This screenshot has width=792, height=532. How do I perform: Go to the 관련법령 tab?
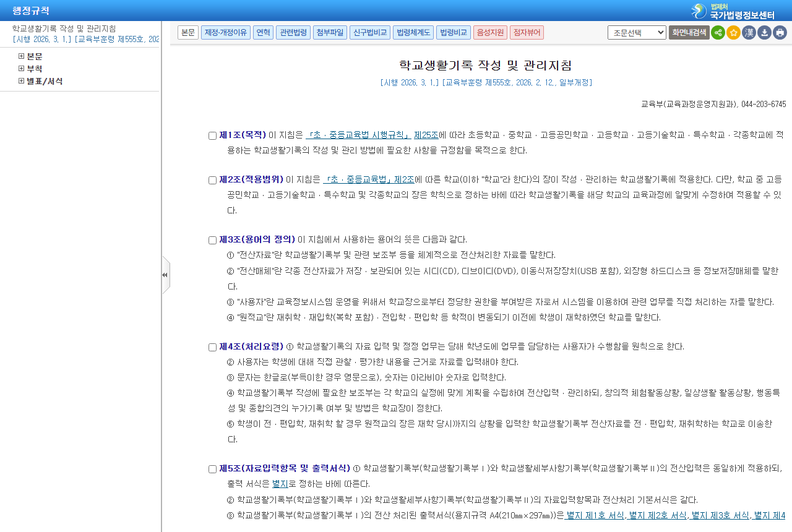(x=293, y=33)
